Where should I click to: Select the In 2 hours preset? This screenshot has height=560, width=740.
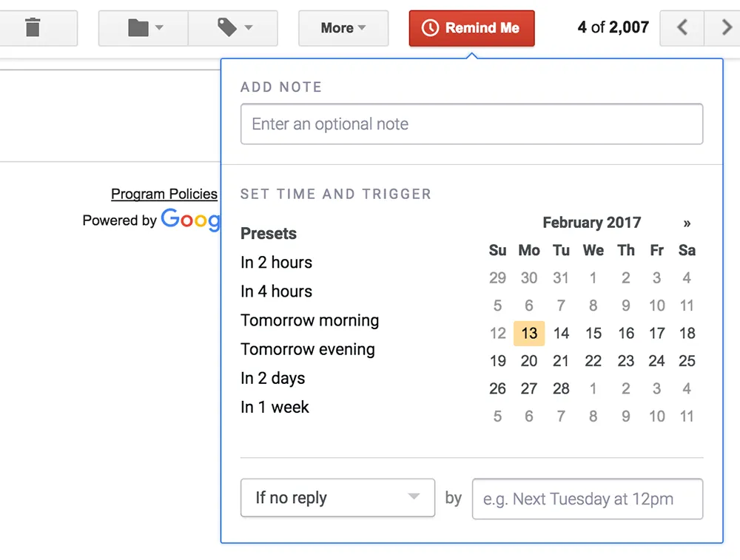tap(276, 263)
